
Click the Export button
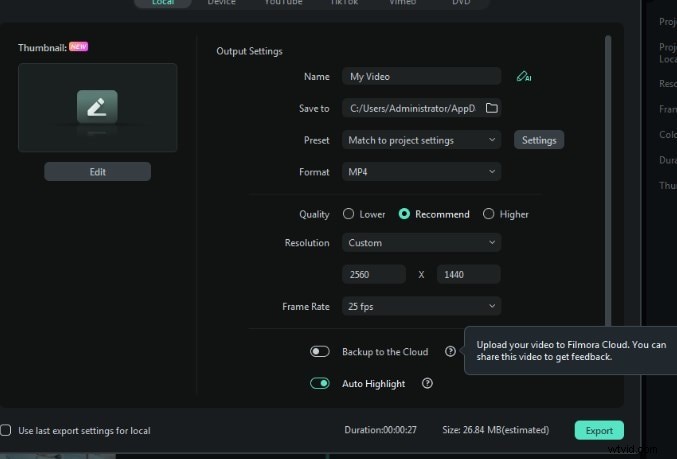click(x=599, y=430)
